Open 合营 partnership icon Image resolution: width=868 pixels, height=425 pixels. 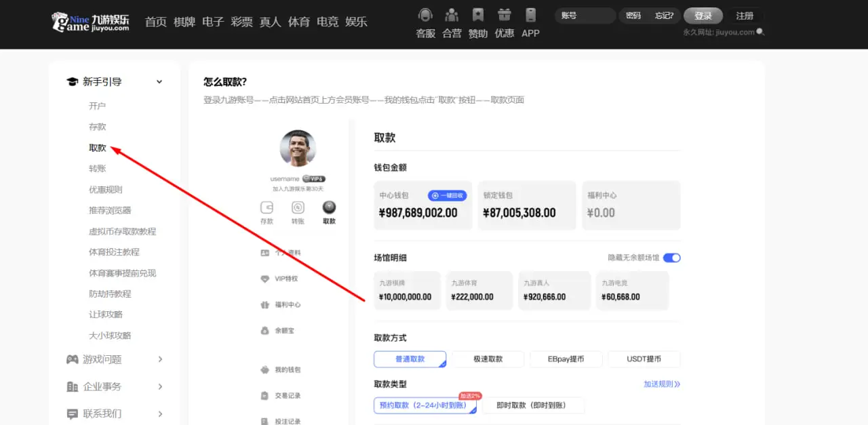tap(452, 15)
